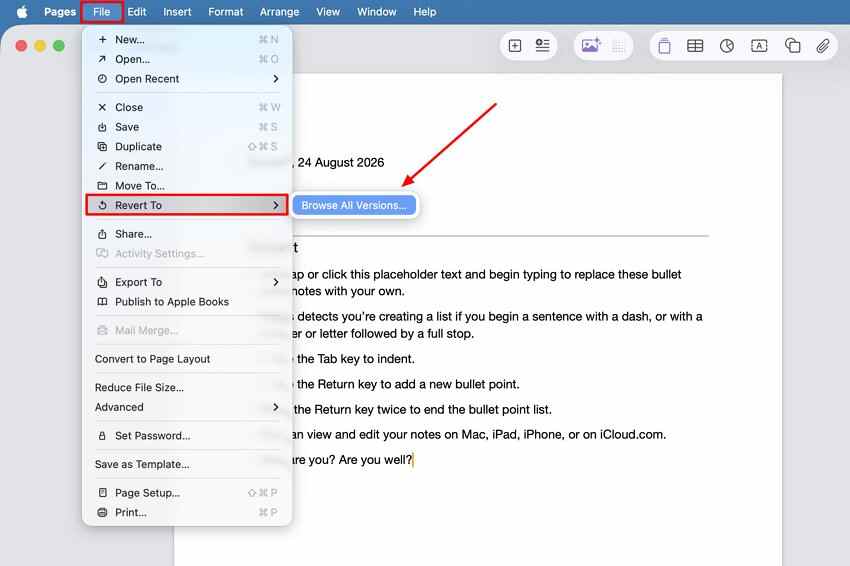Open the Help menu
The image size is (850, 566).
coord(424,12)
